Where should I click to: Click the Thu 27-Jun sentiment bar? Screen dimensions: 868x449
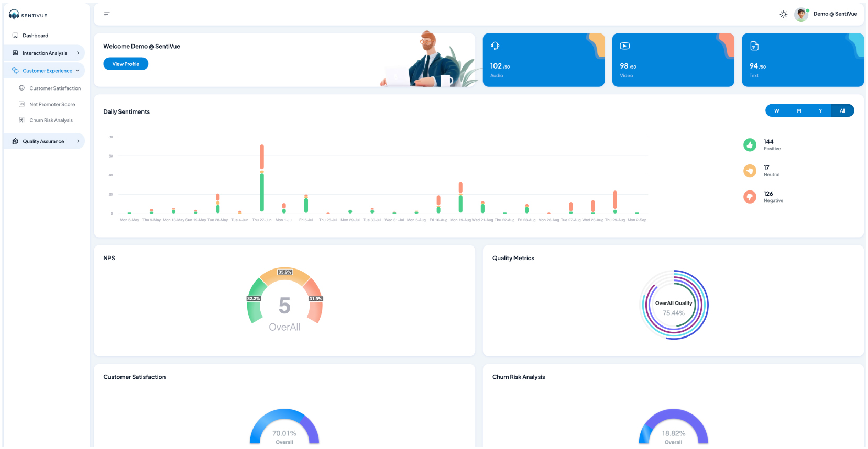click(262, 178)
